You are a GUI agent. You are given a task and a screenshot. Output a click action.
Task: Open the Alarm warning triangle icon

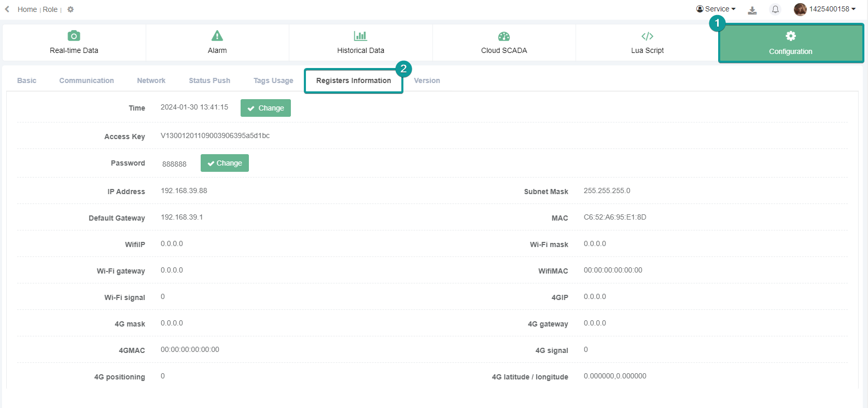pos(217,36)
